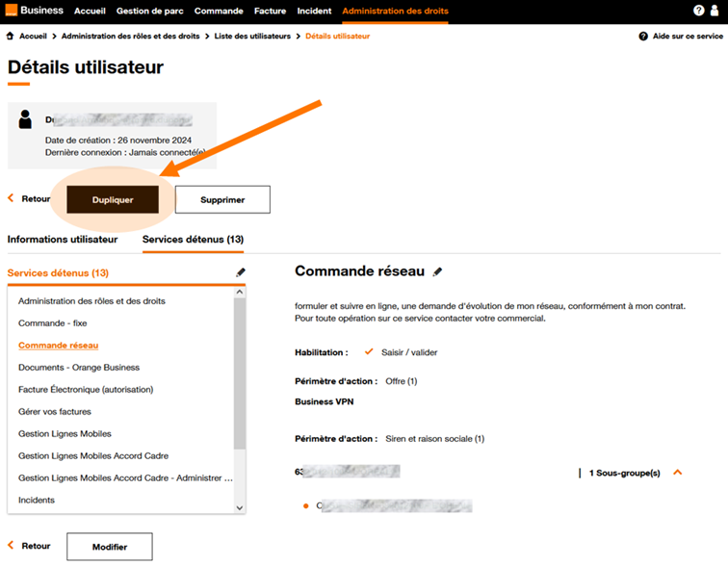Image resolution: width=728 pixels, height=566 pixels.
Task: Open the user profile icon in top bar
Action: pyautogui.click(x=715, y=11)
